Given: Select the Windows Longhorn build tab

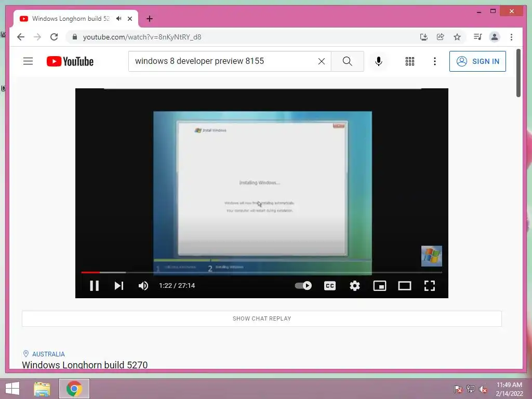Looking at the screenshot, I should coord(71,19).
